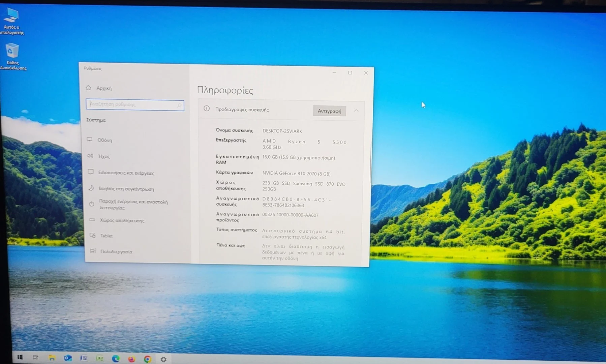
Task: Click the product ID '00326-10000-00000-AA607'
Action: (x=290, y=215)
